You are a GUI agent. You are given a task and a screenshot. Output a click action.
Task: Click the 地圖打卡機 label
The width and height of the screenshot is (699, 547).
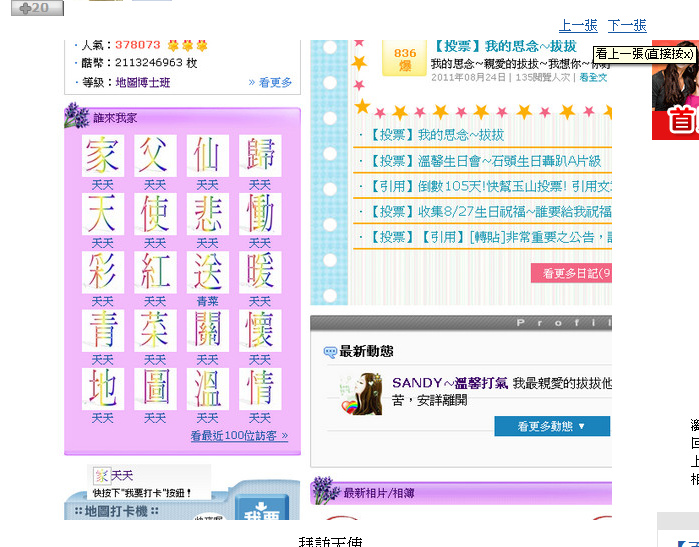point(116,511)
